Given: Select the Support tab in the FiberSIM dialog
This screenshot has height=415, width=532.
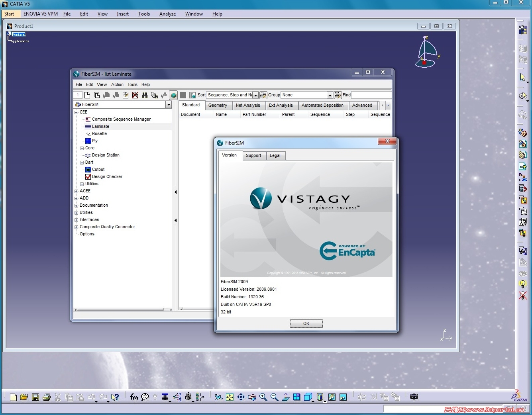Looking at the screenshot, I should coord(254,155).
